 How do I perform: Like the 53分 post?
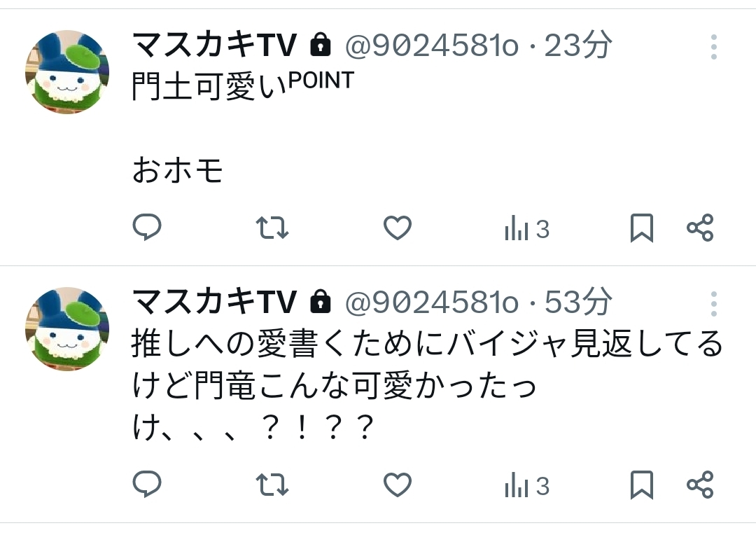coord(398,485)
